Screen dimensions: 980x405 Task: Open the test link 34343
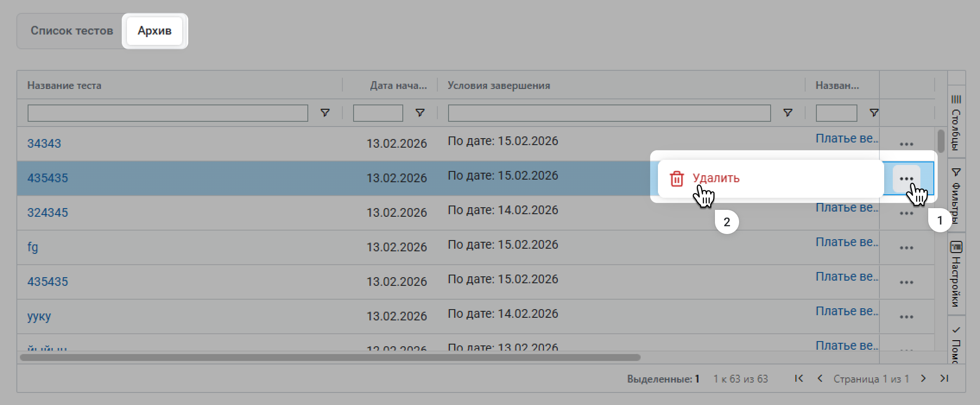coord(44,143)
